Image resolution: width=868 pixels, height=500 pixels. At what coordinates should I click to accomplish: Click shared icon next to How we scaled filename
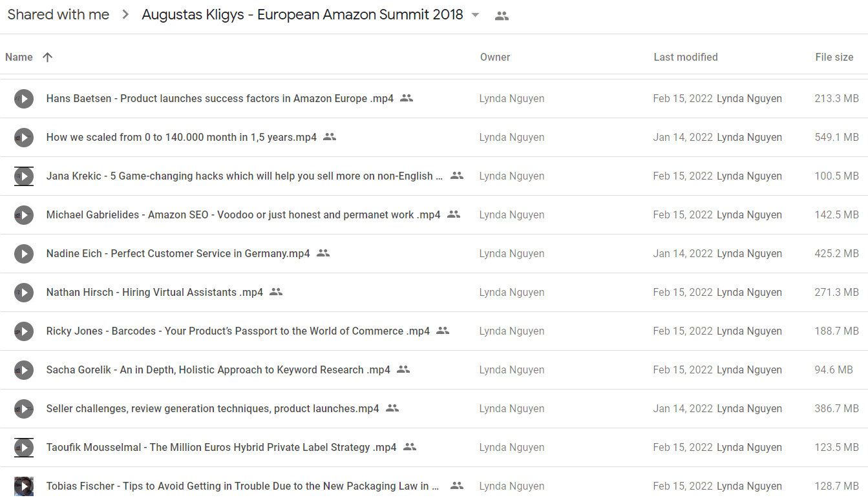pos(330,137)
